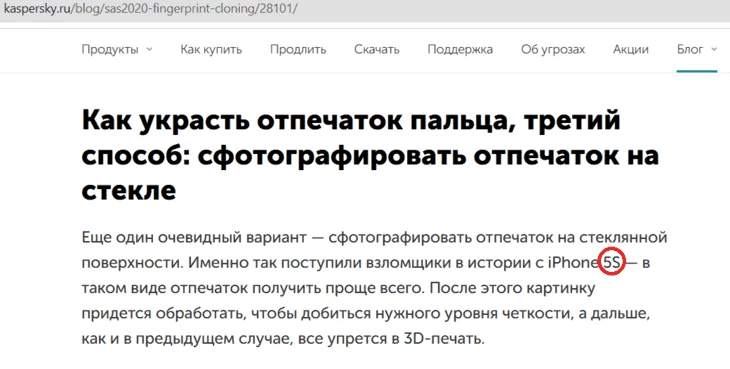The width and height of the screenshot is (730, 369).
Task: Select the Скачать menu item
Action: tap(377, 50)
